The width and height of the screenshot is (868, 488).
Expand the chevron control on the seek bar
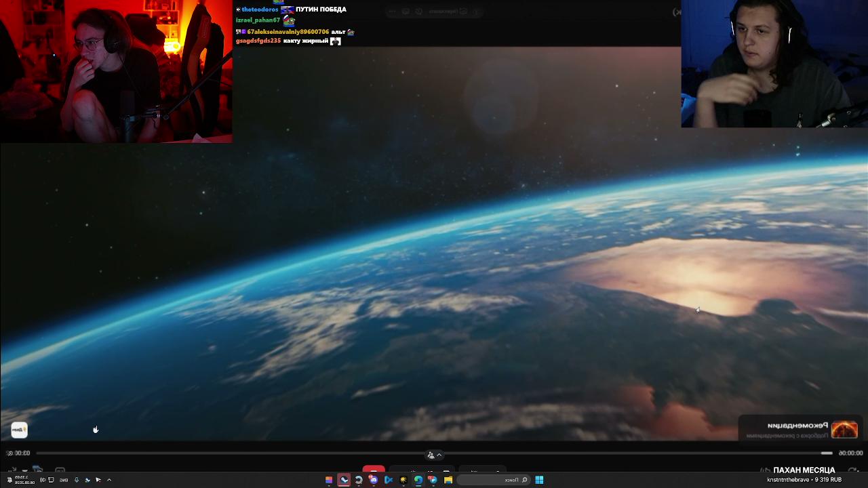(439, 455)
